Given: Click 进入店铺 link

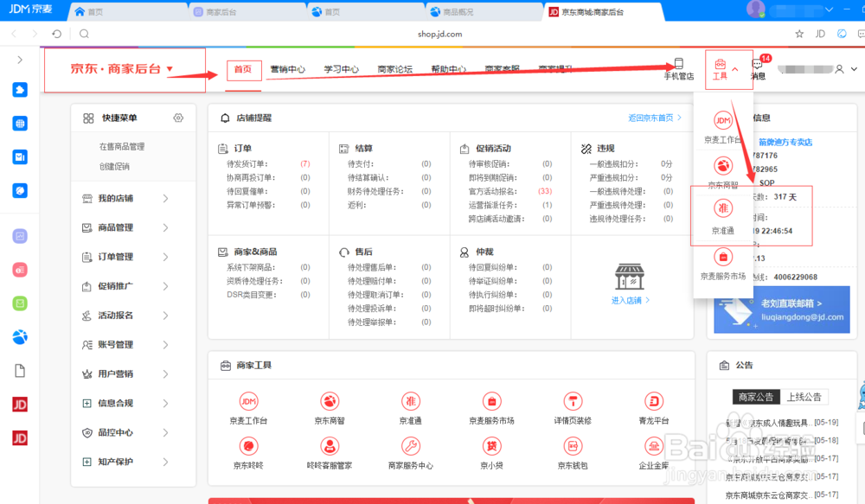Looking at the screenshot, I should pos(630,301).
